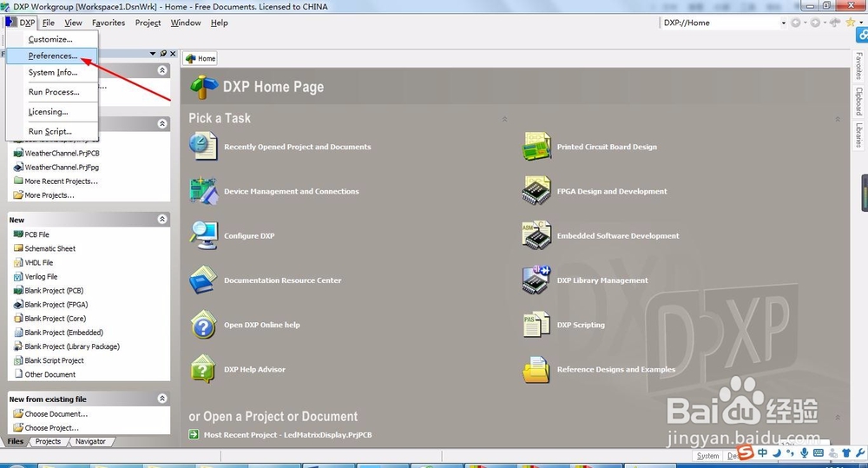Collapse the Pick a Task section
Viewport: 868px width, 468px height.
[x=504, y=119]
